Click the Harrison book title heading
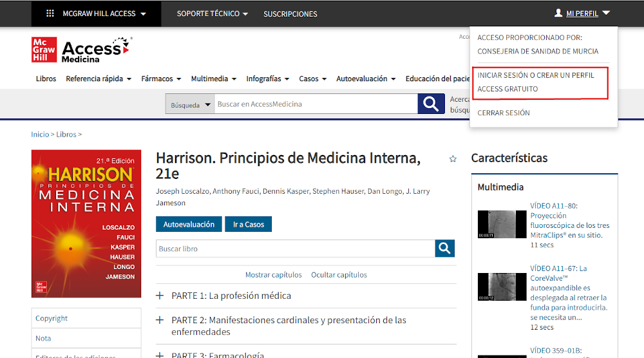The width and height of the screenshot is (644, 358). pyautogui.click(x=289, y=165)
